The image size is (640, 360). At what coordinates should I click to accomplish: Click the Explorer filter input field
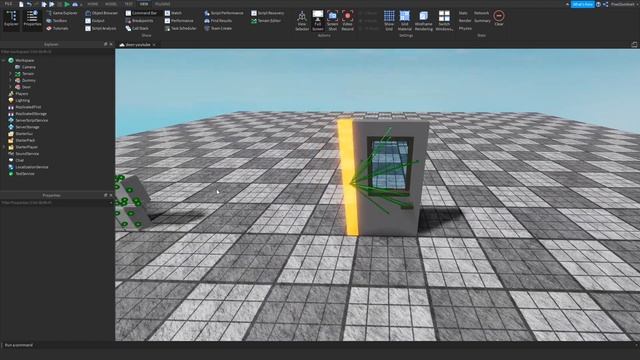point(57,52)
